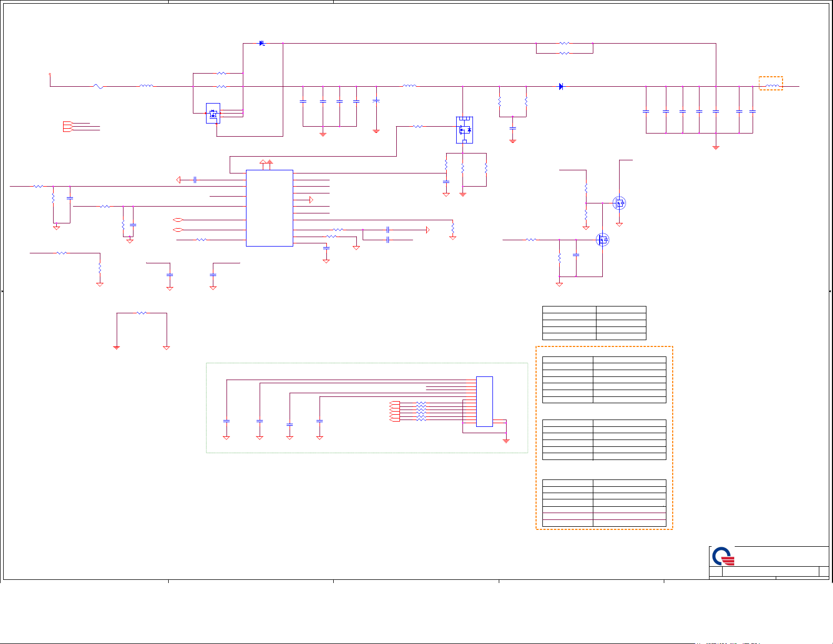Click the bottom table inside the orange dashed box

pos(604,503)
